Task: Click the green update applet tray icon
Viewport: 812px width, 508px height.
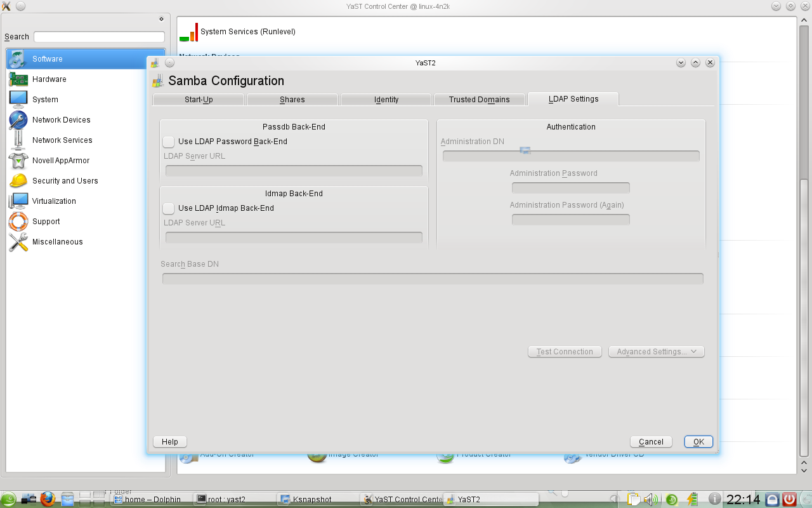Action: (x=671, y=499)
